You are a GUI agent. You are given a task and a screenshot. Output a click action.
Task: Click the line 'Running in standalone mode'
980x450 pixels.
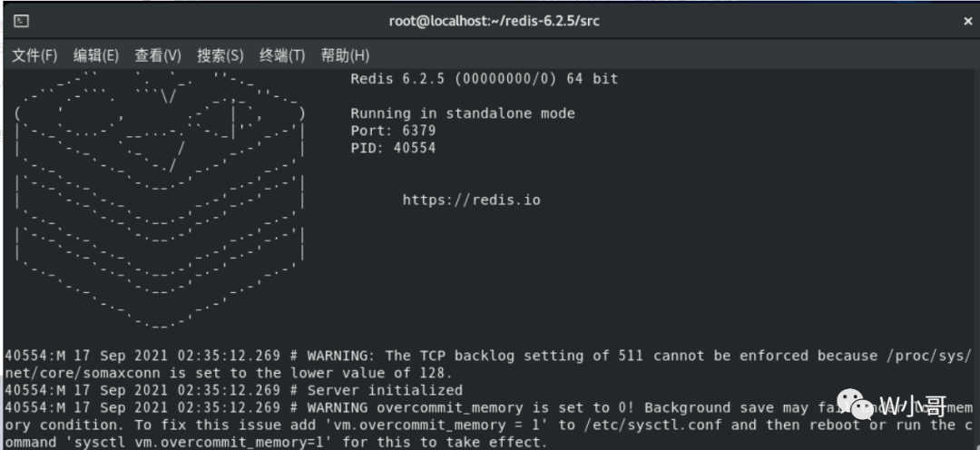point(463,113)
